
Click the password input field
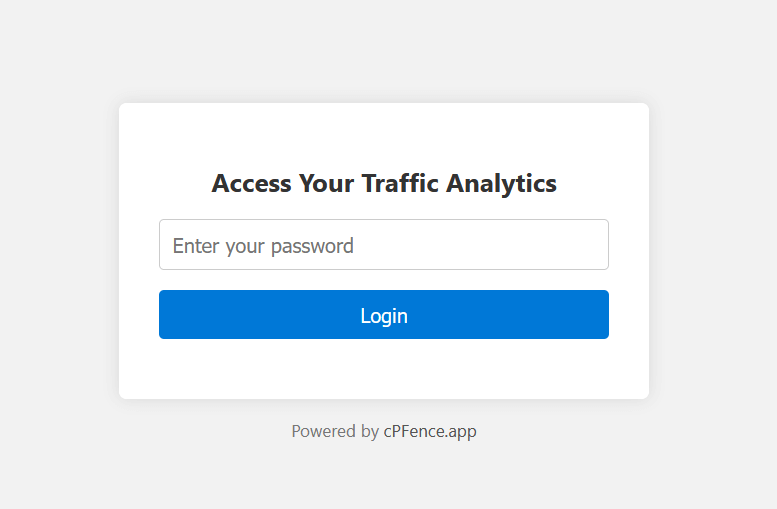[x=383, y=245]
